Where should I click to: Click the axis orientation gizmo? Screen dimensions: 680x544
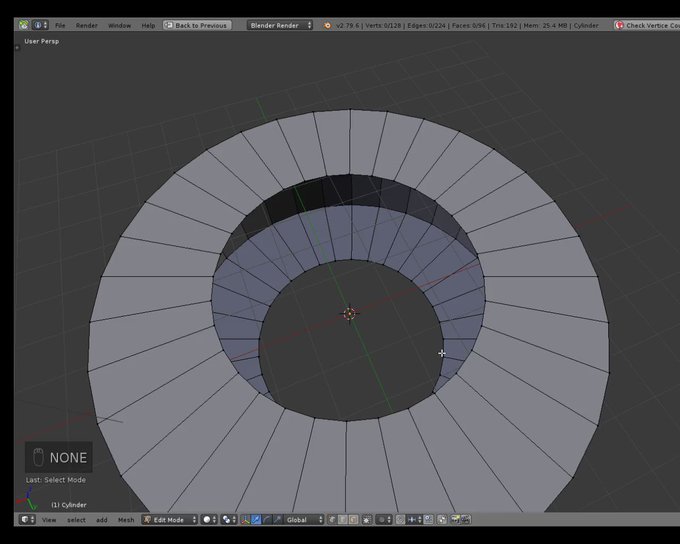click(x=27, y=499)
